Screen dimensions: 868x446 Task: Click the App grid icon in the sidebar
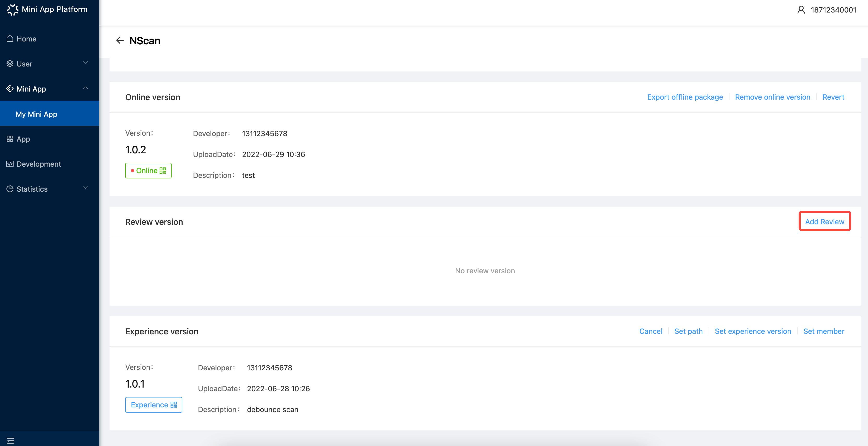[x=10, y=139]
